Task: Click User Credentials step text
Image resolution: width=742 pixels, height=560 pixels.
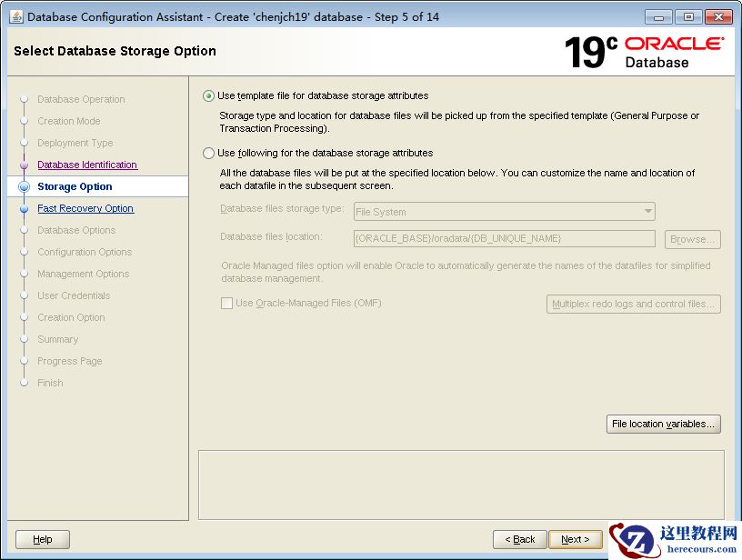Action: 74,295
